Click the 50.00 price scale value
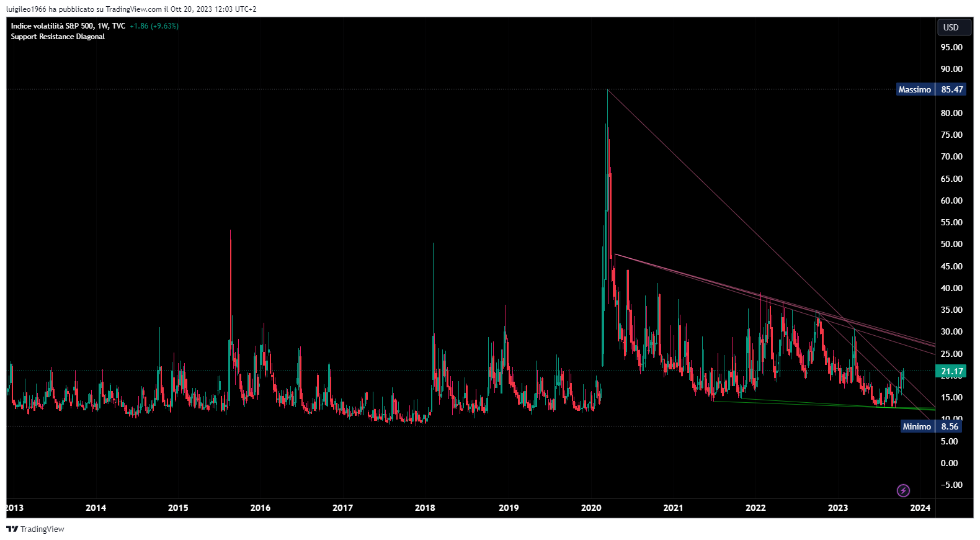The width and height of the screenshot is (980, 540). click(x=951, y=244)
